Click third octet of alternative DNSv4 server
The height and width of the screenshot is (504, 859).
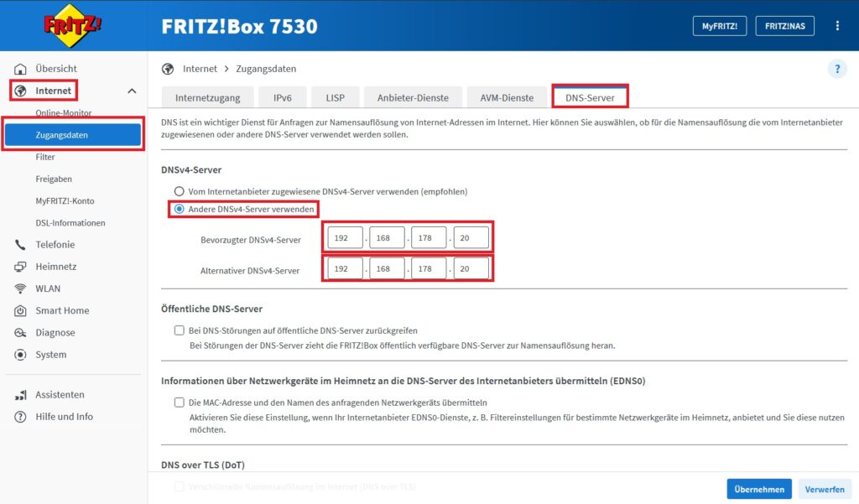(x=429, y=268)
